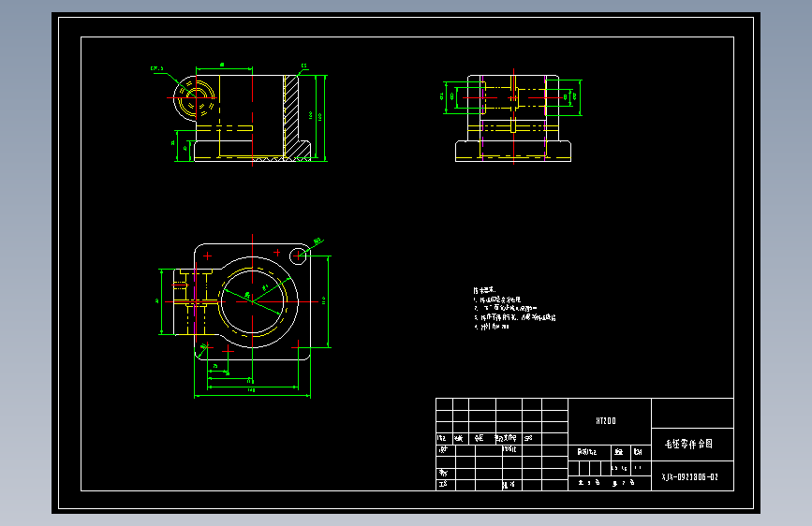
Task: Click the side view base flange outline
Action: click(513, 152)
